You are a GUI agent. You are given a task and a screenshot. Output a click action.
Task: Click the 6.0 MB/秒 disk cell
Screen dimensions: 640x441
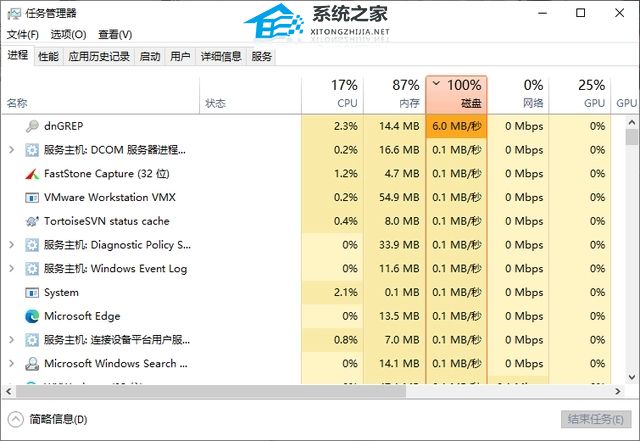tap(456, 126)
